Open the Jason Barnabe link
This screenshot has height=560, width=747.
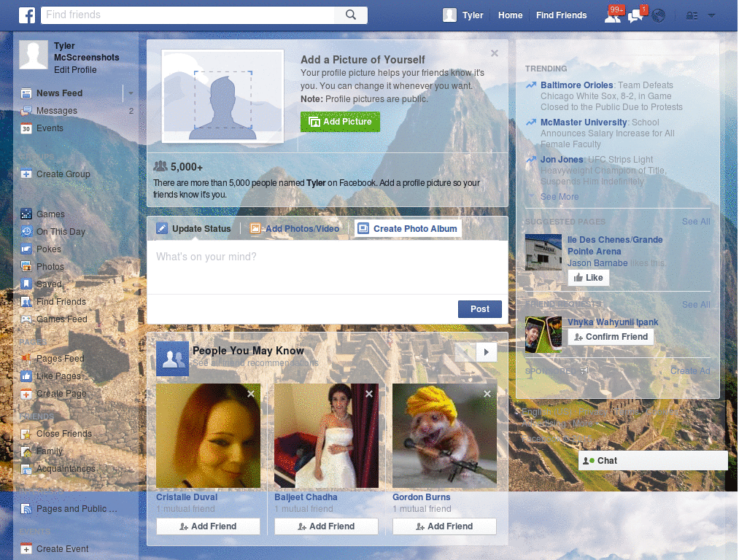point(597,263)
